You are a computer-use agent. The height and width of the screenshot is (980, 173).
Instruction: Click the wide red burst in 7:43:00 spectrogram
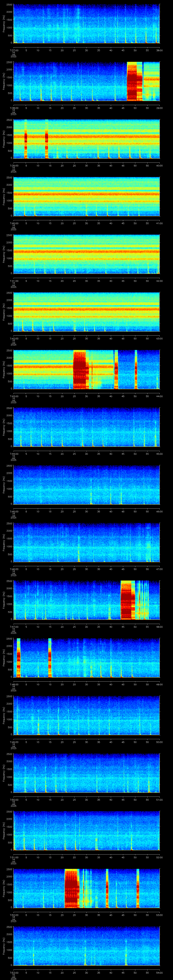(x=81, y=369)
